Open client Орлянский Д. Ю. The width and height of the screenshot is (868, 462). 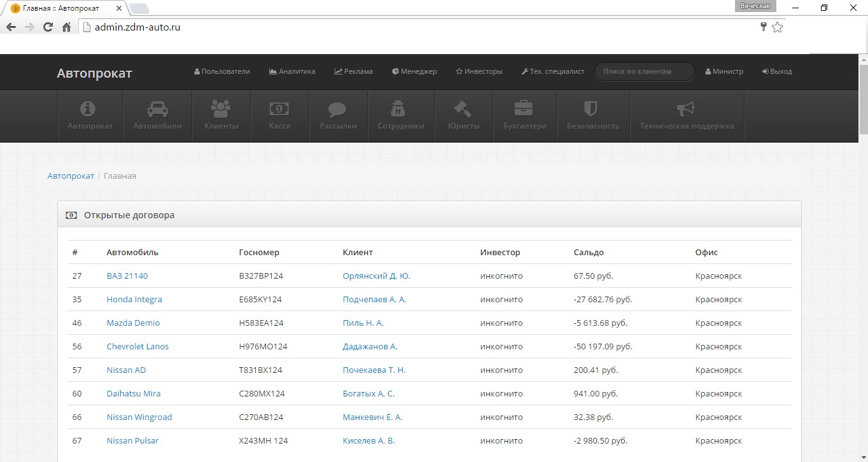tap(376, 276)
